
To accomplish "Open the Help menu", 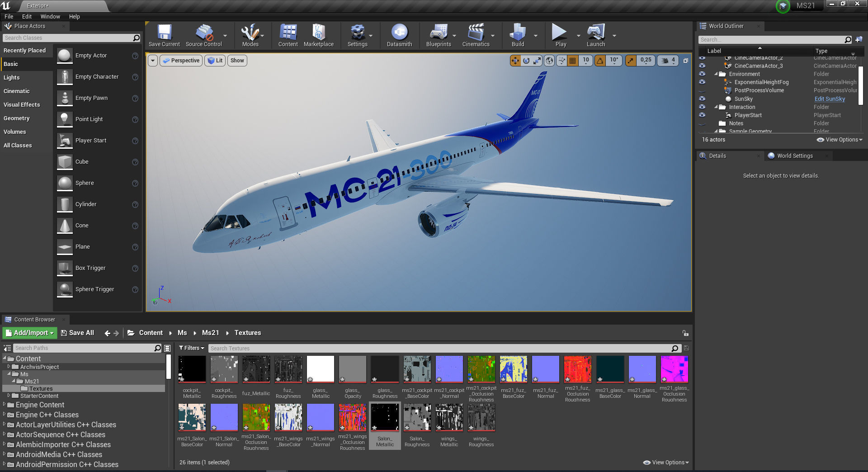I will [74, 17].
